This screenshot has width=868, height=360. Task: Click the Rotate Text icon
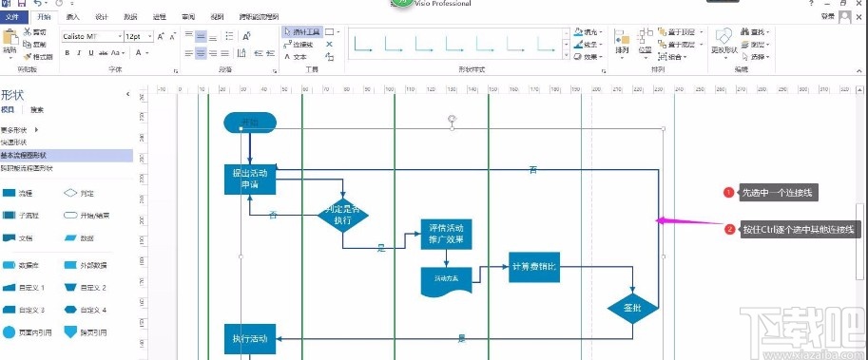[x=247, y=36]
